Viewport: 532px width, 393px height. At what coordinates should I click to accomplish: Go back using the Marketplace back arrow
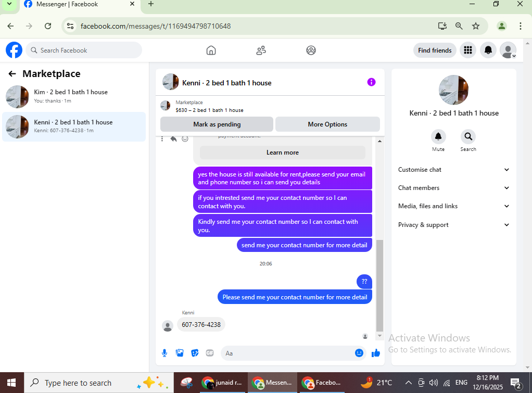(12, 73)
